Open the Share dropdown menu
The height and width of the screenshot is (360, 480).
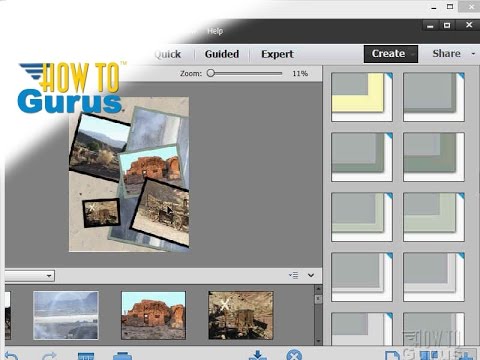(x=453, y=54)
